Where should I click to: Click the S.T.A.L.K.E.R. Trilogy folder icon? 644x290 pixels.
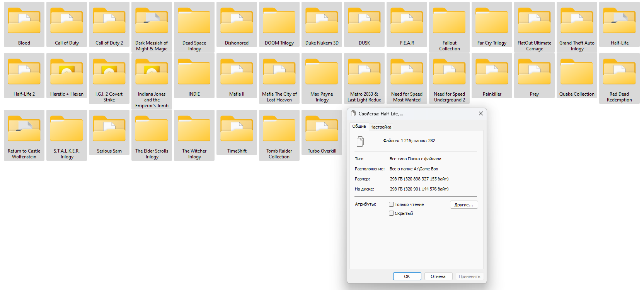[66, 129]
